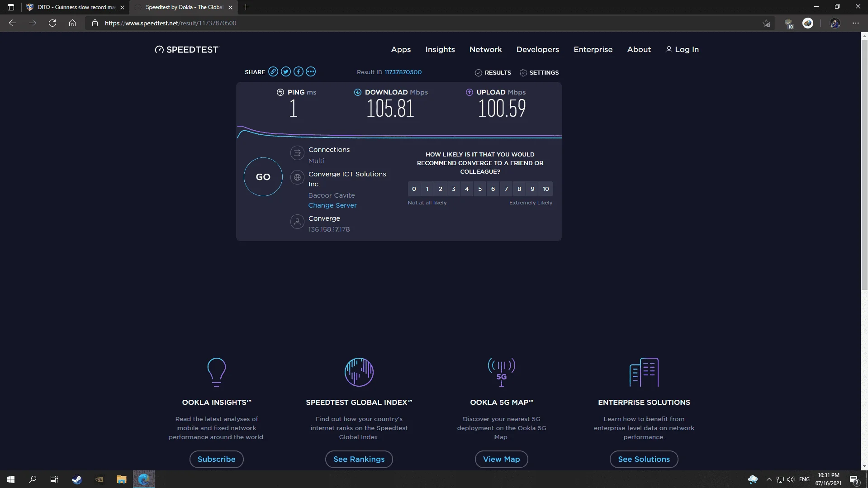Click the IP address 136.158.17.178

329,229
